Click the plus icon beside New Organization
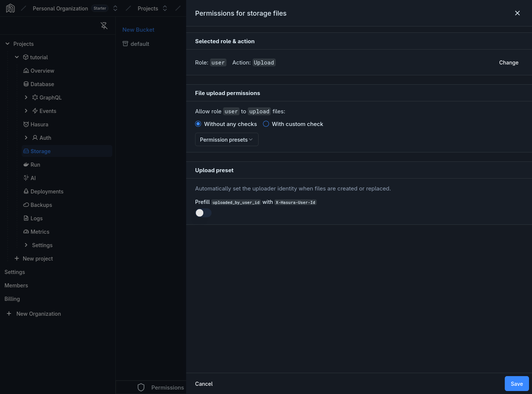 (9, 313)
